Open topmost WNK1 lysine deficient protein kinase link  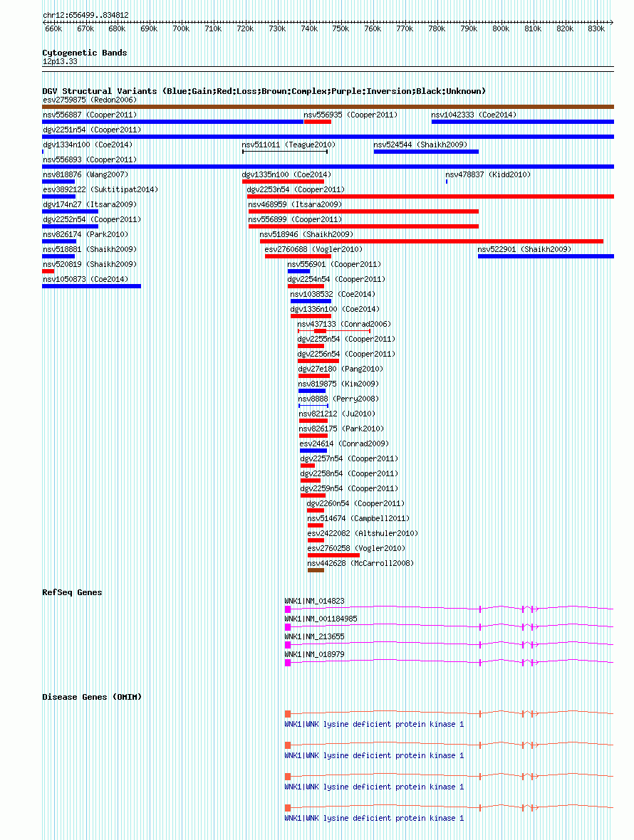pyautogui.click(x=374, y=725)
